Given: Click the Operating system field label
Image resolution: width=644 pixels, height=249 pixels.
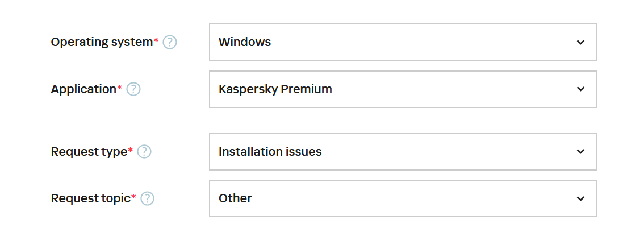Looking at the screenshot, I should click(x=102, y=42).
